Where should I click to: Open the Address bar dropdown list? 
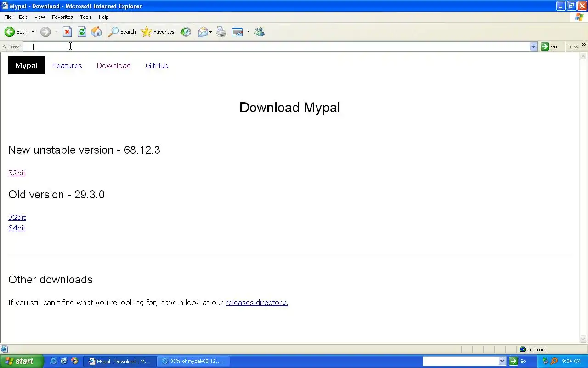[533, 46]
